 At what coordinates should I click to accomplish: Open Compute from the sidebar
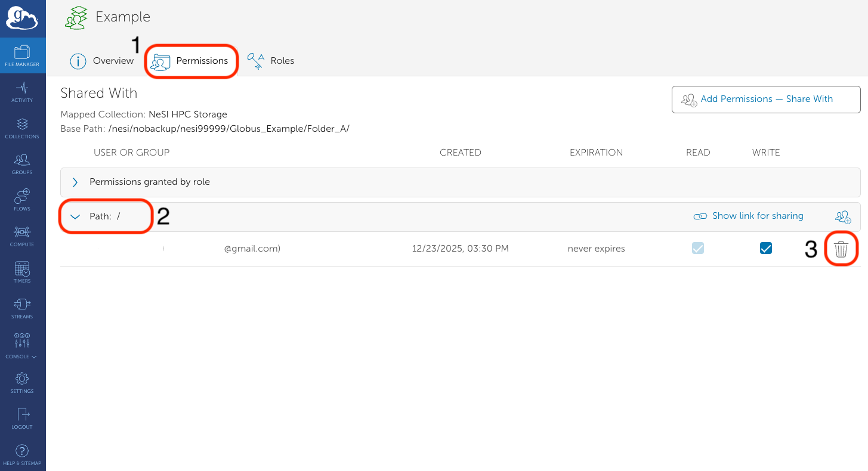point(22,235)
